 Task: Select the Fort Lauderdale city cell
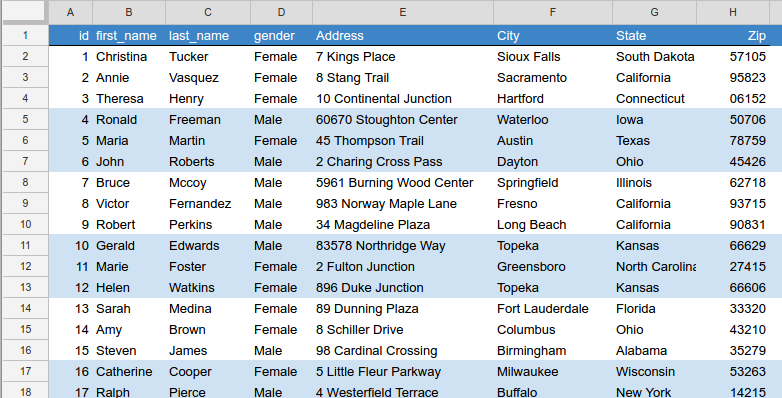click(x=553, y=308)
